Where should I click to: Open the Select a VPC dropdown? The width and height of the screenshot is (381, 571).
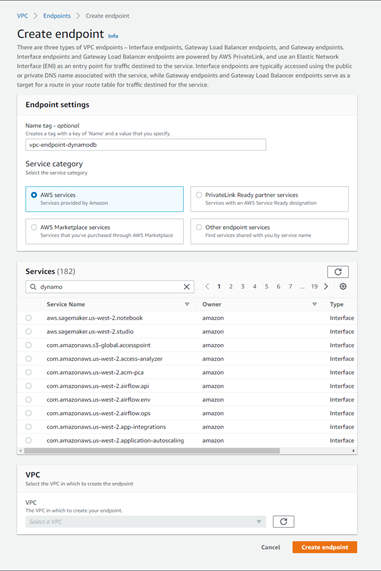(146, 521)
